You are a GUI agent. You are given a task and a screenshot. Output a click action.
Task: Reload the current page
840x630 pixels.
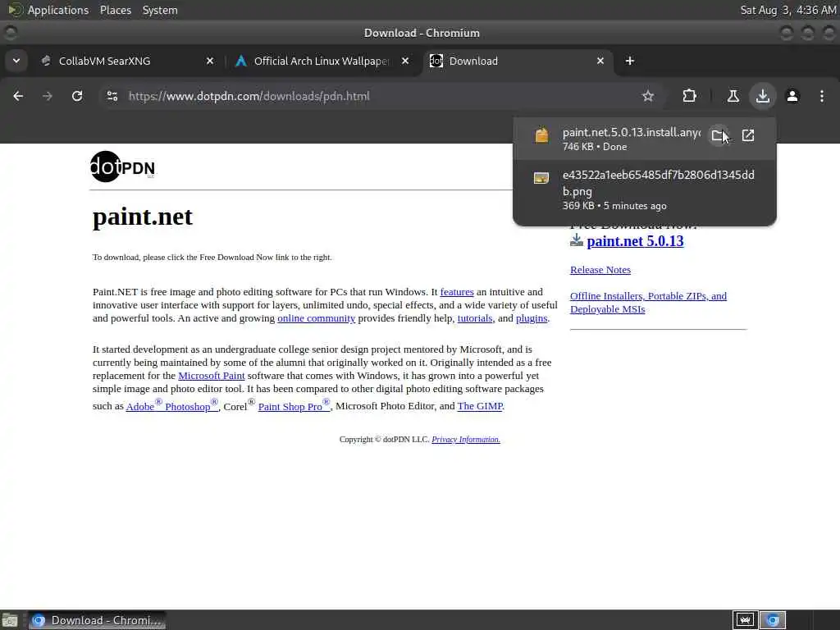pyautogui.click(x=77, y=96)
